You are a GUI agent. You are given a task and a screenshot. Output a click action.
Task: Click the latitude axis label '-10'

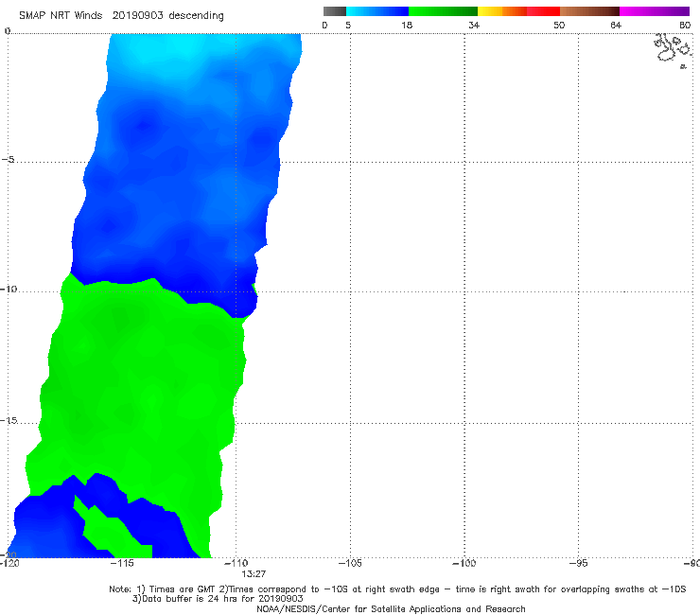pyautogui.click(x=9, y=289)
